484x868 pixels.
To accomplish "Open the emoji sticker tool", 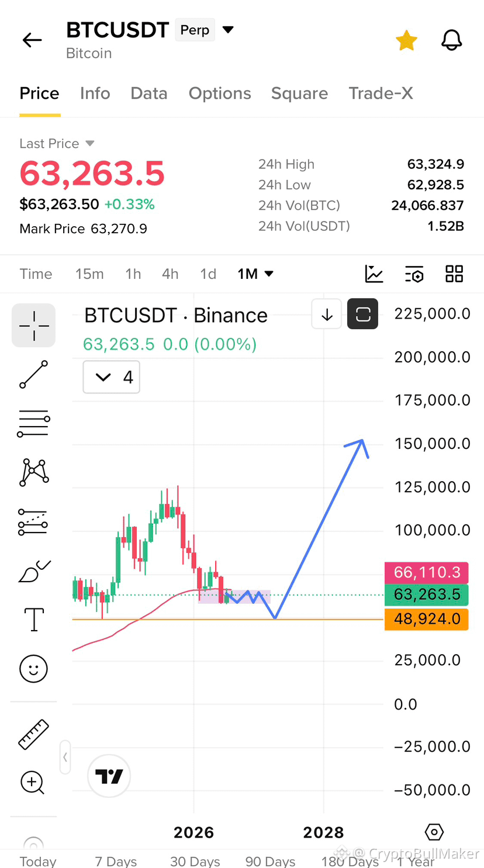I will 33,669.
